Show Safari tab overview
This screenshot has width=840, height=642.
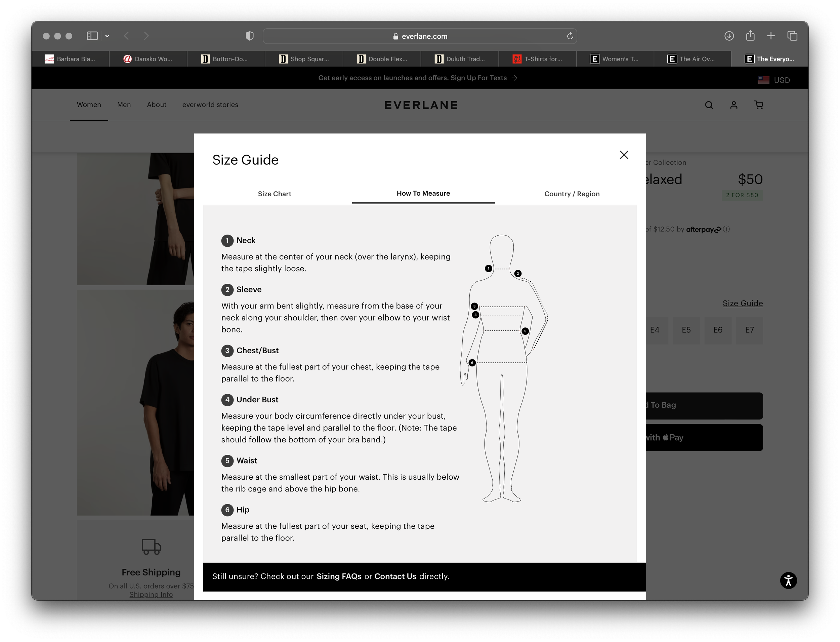click(792, 36)
